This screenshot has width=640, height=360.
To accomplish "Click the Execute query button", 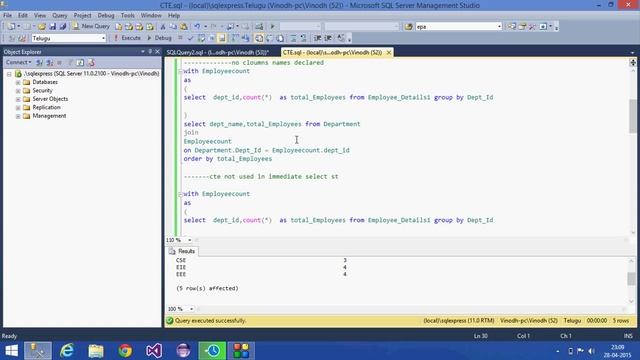I will coord(127,38).
